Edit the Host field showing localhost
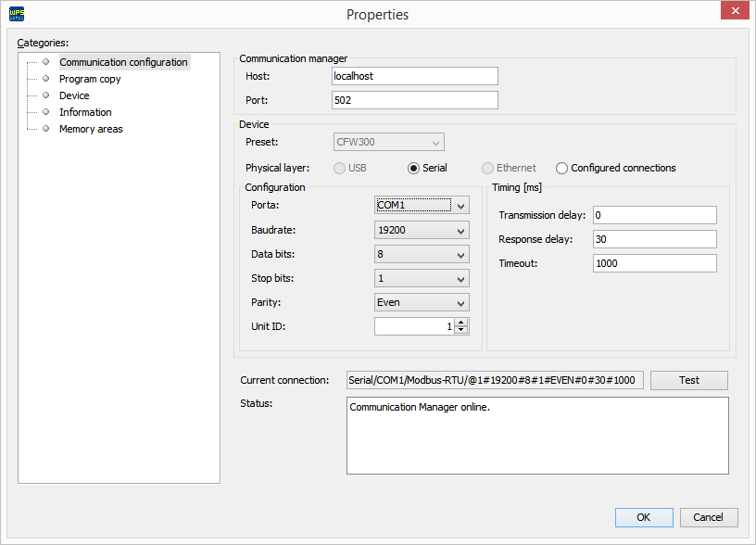756x545 pixels. point(414,76)
